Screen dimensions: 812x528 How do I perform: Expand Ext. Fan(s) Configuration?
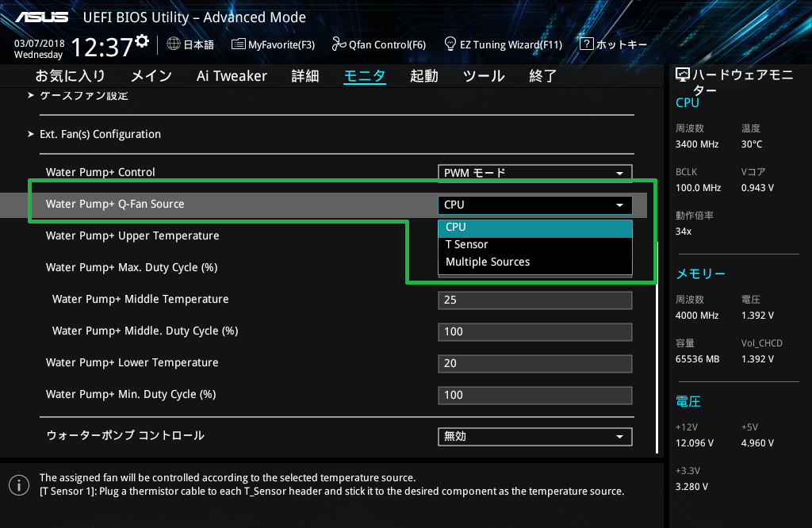[x=100, y=134]
